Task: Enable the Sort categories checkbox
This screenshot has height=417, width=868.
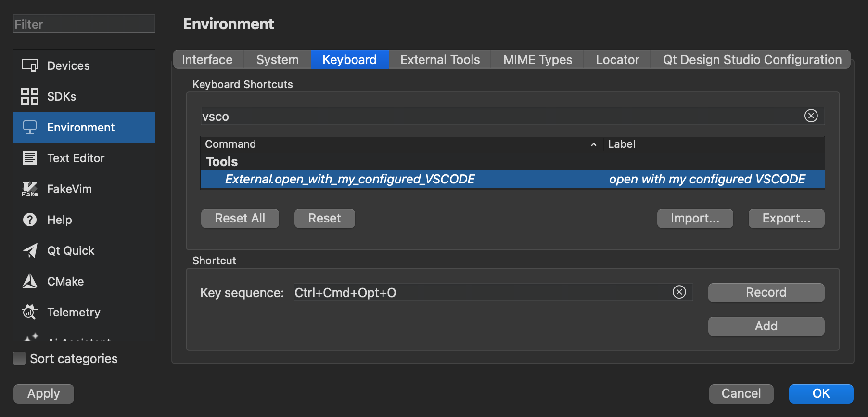Action: (x=19, y=359)
